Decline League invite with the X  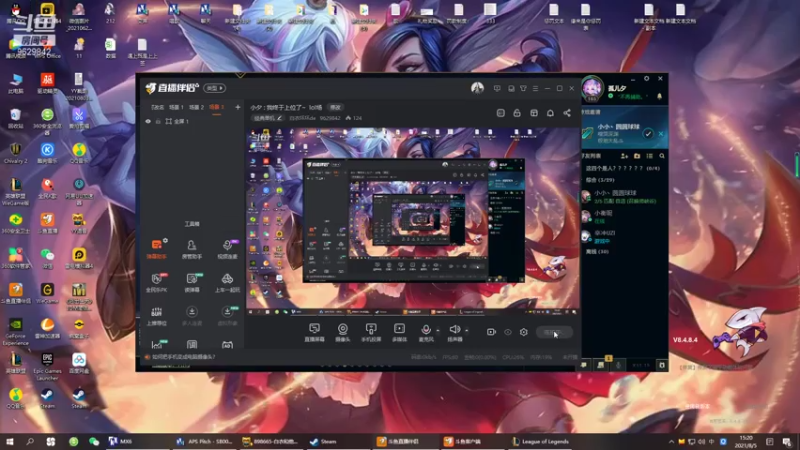661,134
